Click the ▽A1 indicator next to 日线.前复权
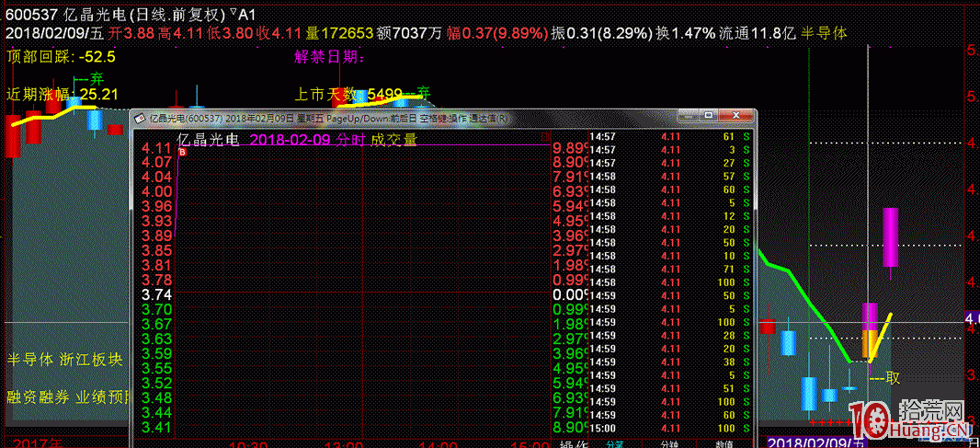 [241, 14]
